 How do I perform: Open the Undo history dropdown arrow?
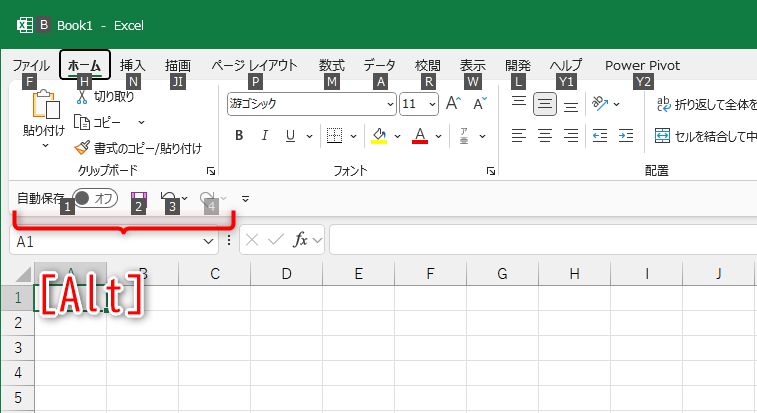coord(184,198)
